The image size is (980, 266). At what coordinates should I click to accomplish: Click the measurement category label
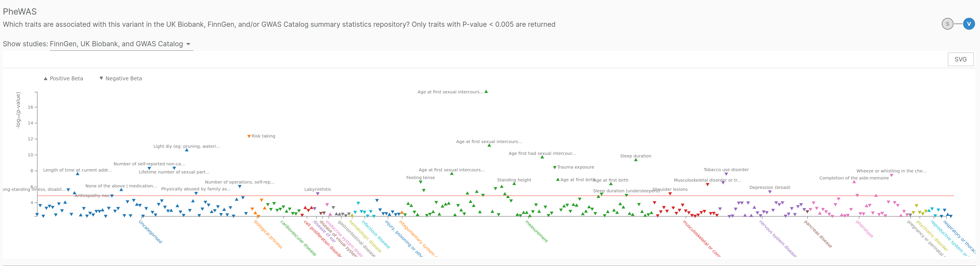coord(537,231)
